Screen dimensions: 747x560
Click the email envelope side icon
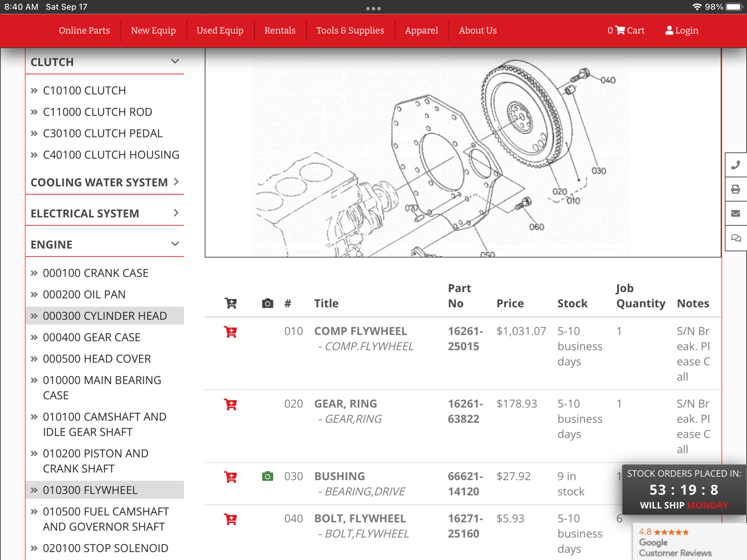[736, 213]
